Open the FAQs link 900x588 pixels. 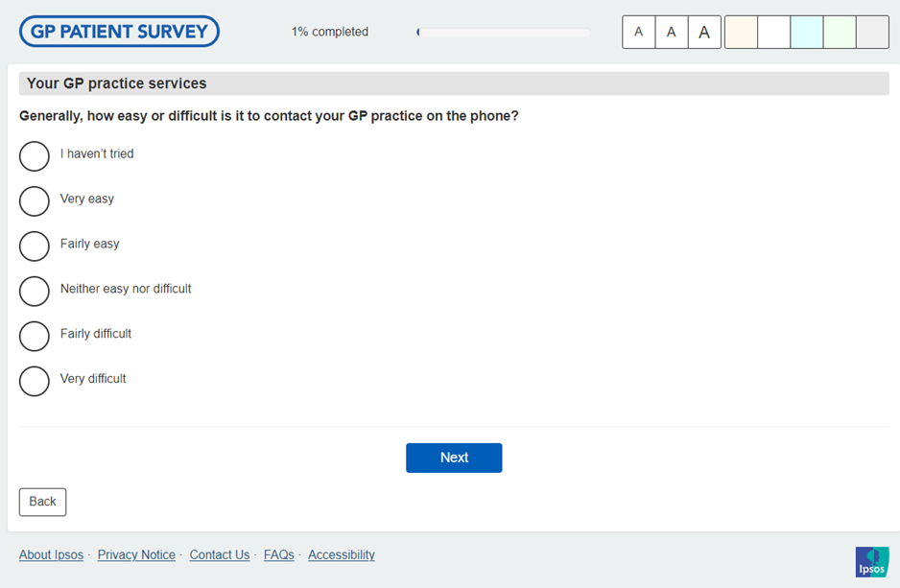(x=278, y=555)
